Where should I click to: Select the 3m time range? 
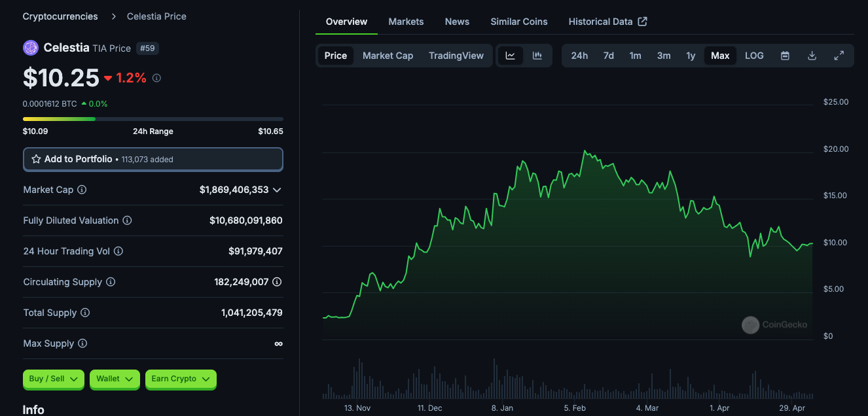tap(664, 56)
